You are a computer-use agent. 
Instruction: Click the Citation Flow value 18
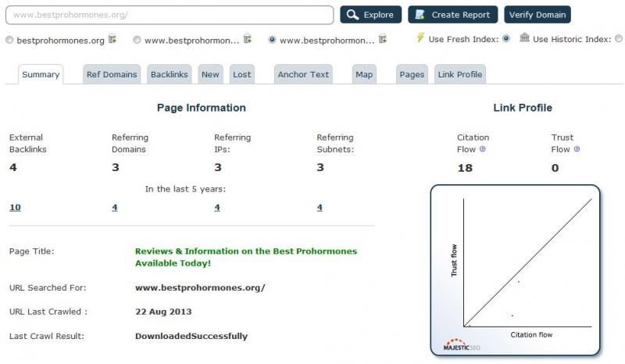(x=465, y=168)
